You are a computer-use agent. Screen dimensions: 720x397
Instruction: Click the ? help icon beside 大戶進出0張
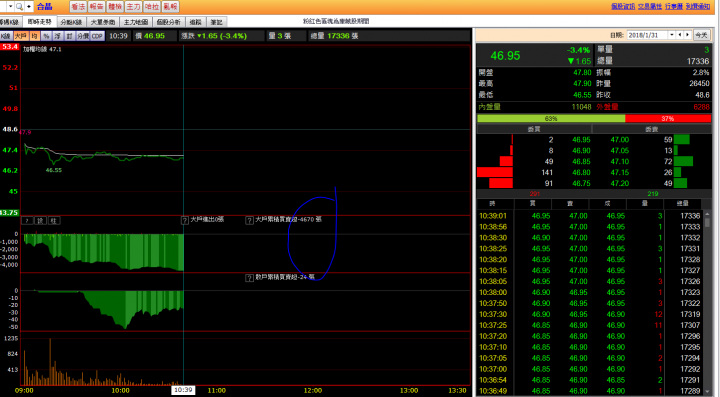coord(185,220)
